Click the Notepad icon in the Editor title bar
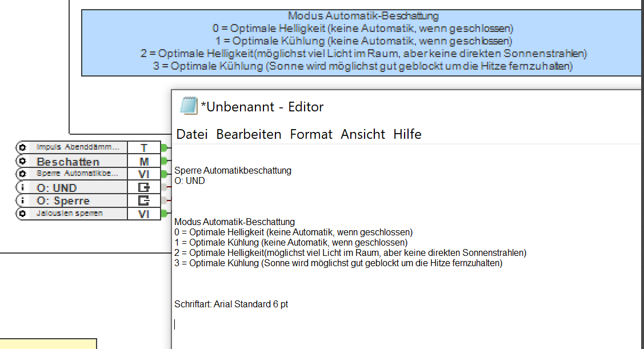 point(189,105)
